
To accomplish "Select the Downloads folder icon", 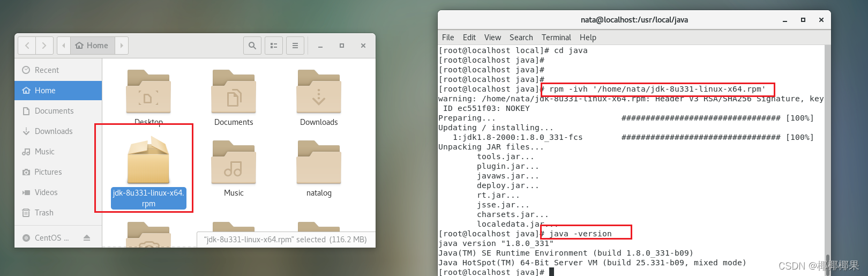I will tap(319, 91).
